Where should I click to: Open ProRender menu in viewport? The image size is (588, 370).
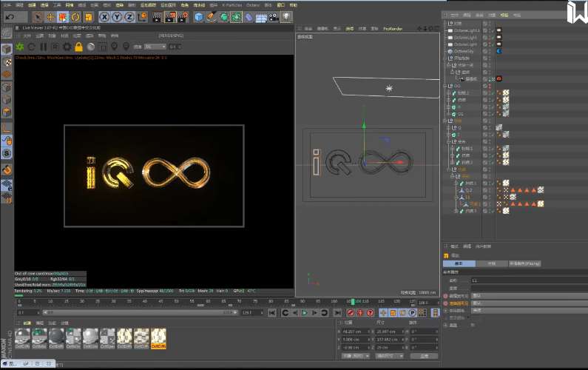click(392, 27)
